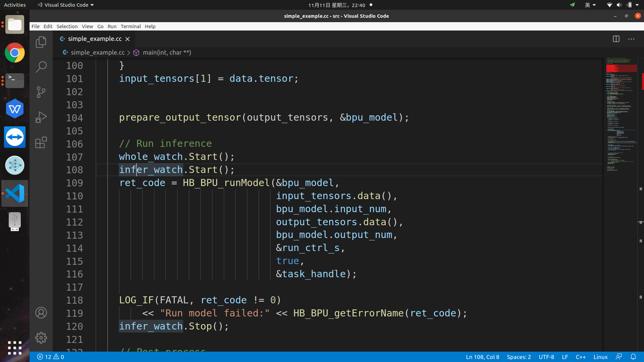Open the Selection menu

(67, 26)
